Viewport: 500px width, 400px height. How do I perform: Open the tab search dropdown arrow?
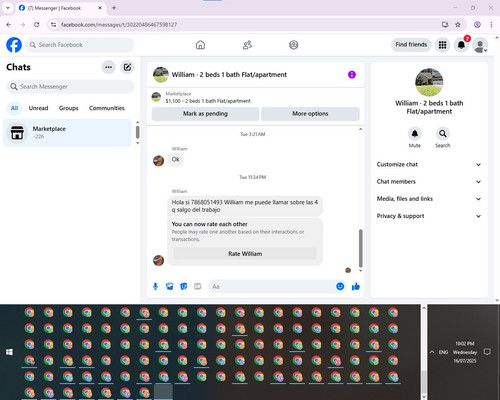pos(8,8)
